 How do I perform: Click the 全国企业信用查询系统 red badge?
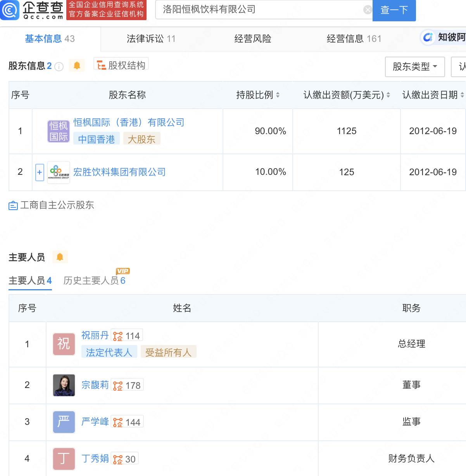point(106,10)
